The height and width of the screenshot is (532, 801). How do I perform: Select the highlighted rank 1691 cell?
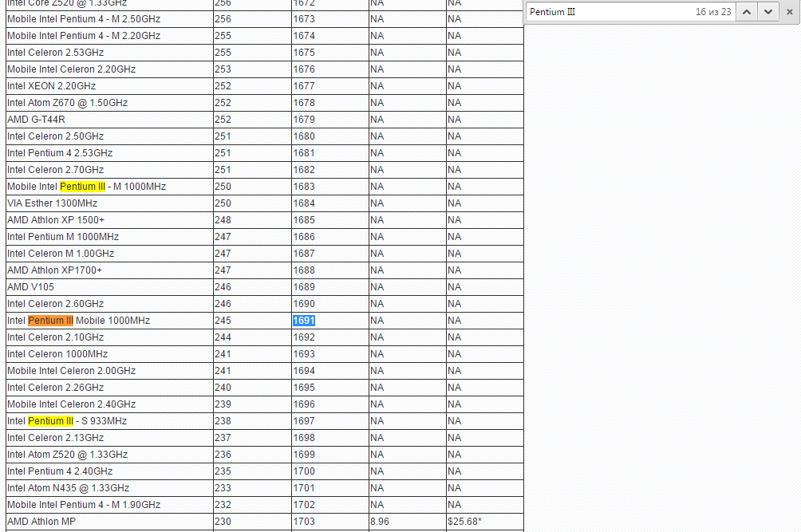point(330,321)
